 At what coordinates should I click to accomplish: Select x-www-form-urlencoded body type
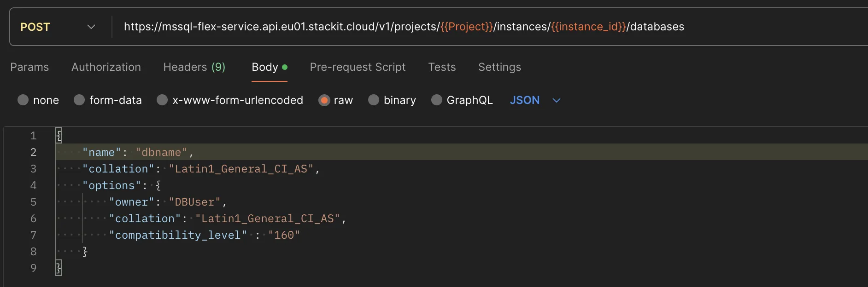click(162, 100)
